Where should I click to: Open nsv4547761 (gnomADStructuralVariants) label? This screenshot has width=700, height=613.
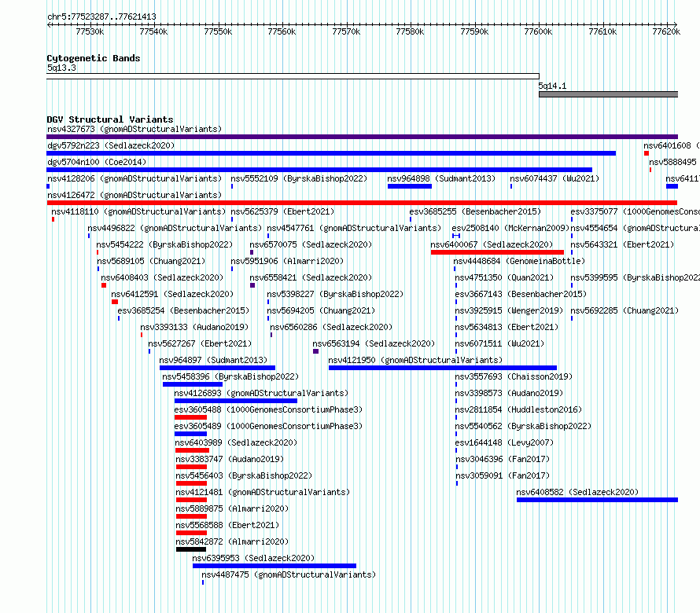click(354, 228)
